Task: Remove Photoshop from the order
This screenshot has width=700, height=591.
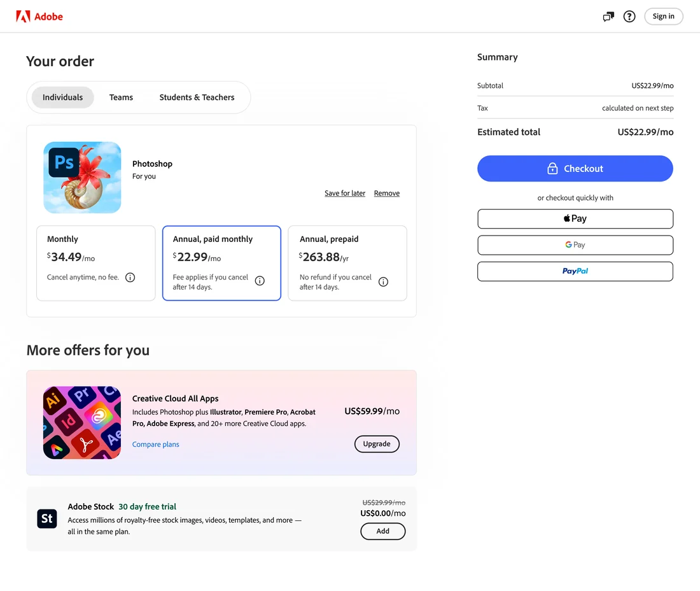Action: tap(387, 193)
